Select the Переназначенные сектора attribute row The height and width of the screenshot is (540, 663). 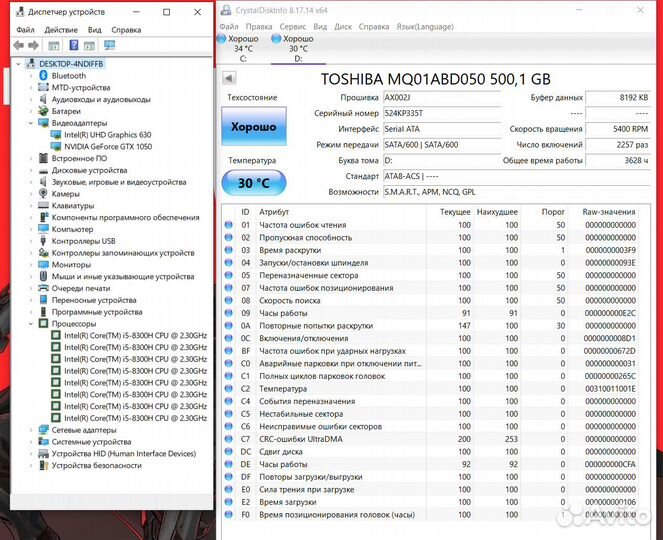[x=430, y=275]
